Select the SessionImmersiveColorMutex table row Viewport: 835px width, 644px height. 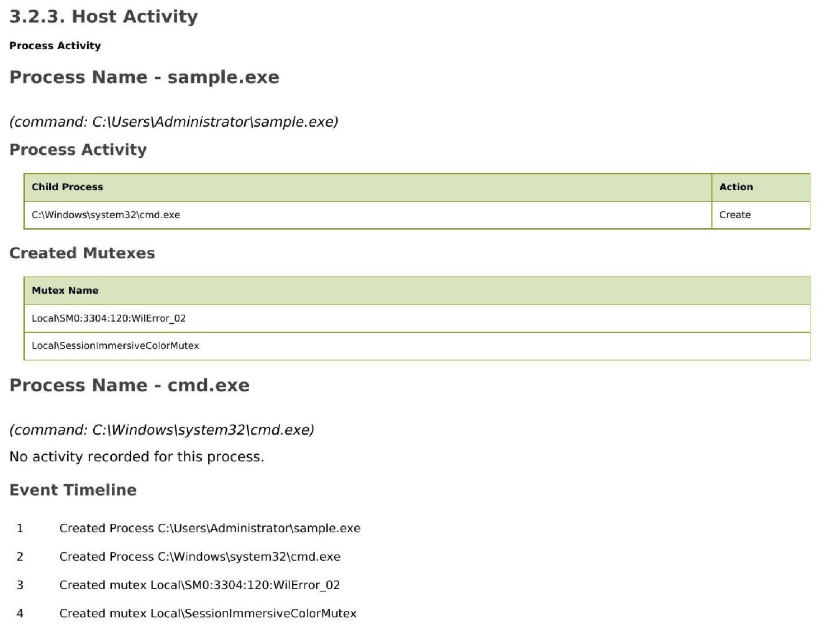pos(115,346)
